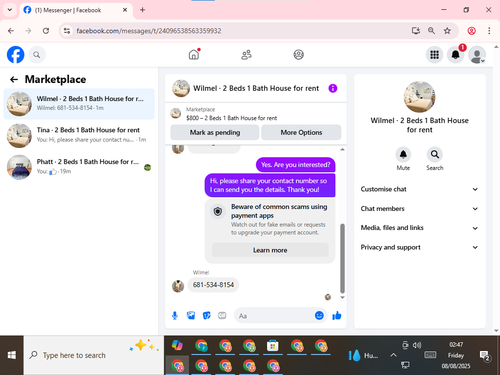Click the 'Yes. Are you interested?' message
500x375 pixels.
point(295,165)
